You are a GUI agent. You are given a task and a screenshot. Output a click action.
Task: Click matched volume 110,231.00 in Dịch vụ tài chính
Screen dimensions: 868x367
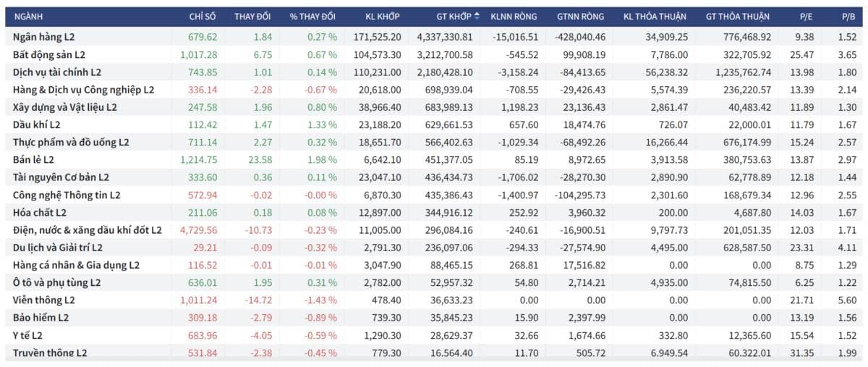pos(377,72)
